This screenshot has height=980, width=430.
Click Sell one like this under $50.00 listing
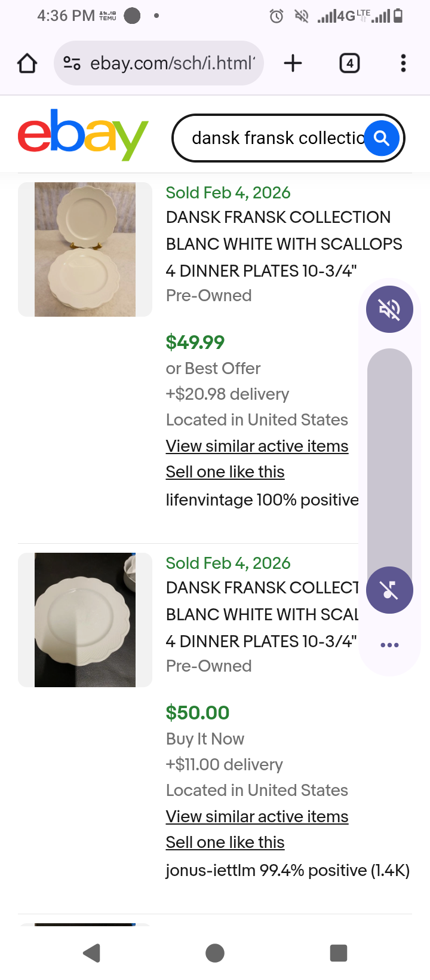coord(225,843)
